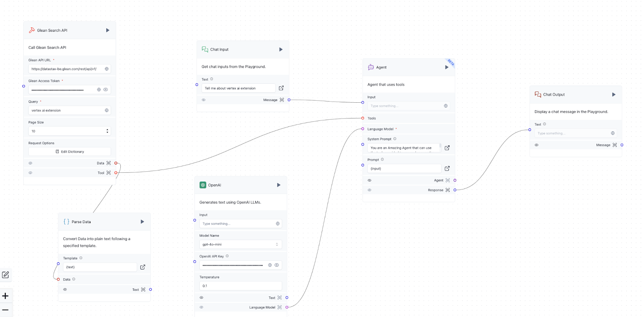
Task: Click the Query field with vertex ai extension
Action: click(x=70, y=110)
